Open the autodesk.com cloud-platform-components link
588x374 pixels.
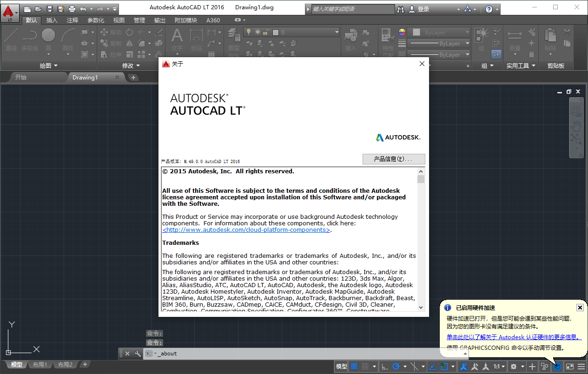pyautogui.click(x=246, y=230)
